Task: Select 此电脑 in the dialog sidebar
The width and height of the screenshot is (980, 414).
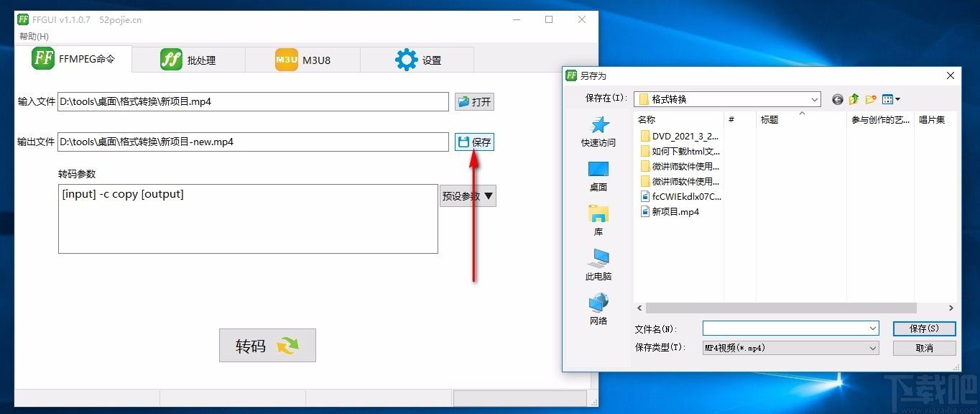Action: coord(598,264)
